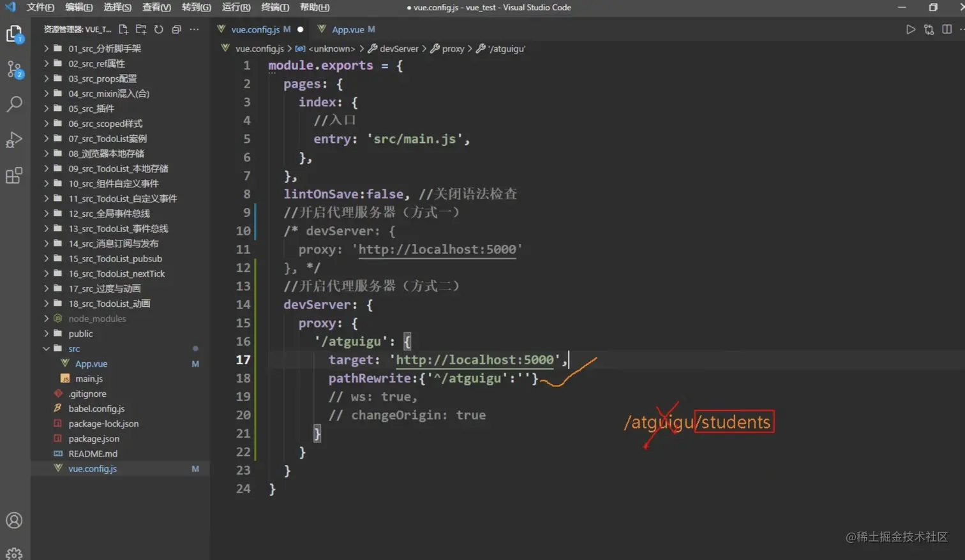
Task: Open the 转到(G) menu
Action: click(197, 7)
